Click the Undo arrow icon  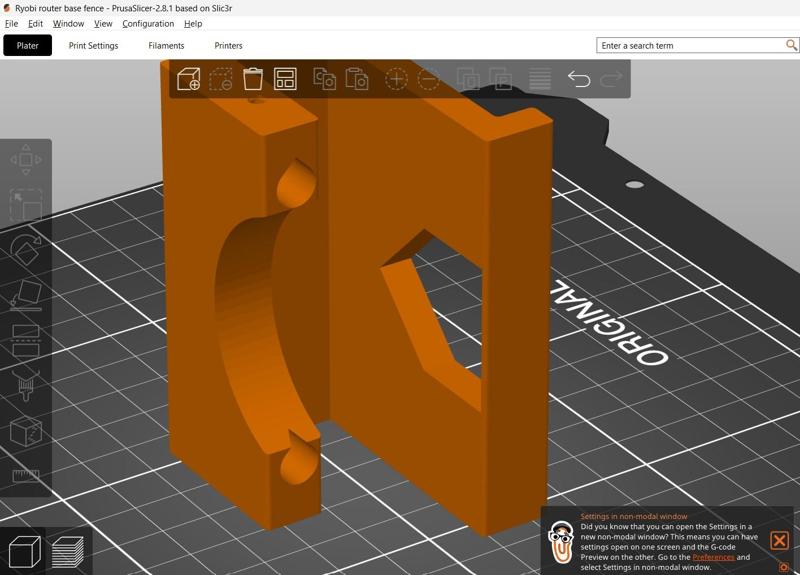click(578, 79)
